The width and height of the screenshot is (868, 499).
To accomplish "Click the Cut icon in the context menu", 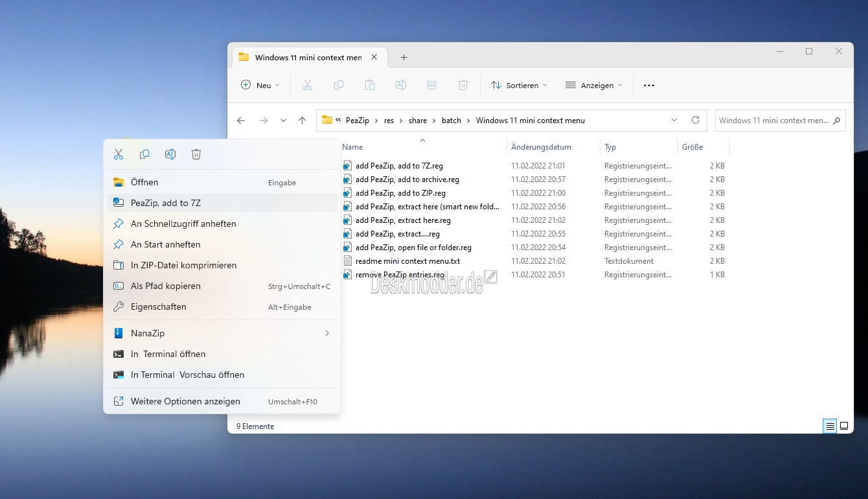I will 119,154.
